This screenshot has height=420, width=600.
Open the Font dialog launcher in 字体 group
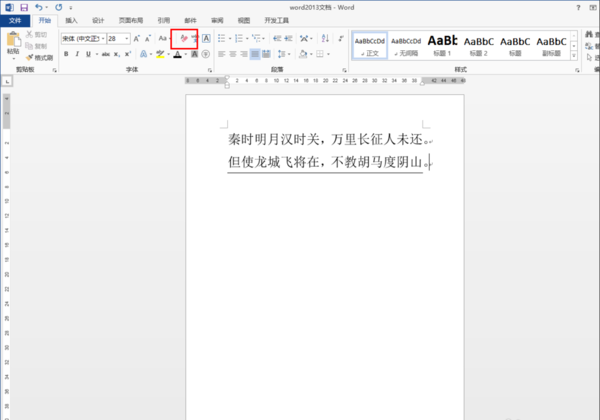coord(210,70)
